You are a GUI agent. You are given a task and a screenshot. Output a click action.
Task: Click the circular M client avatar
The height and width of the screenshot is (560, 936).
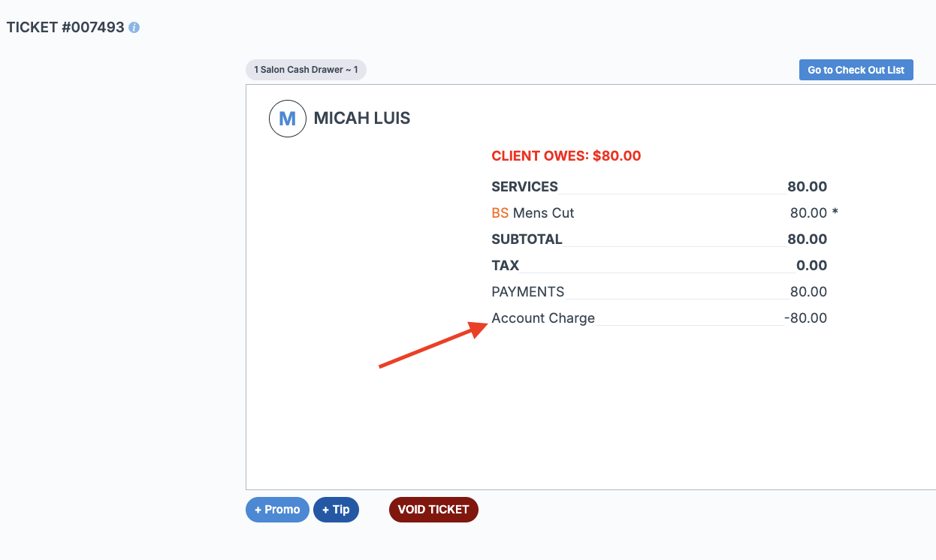coord(288,119)
